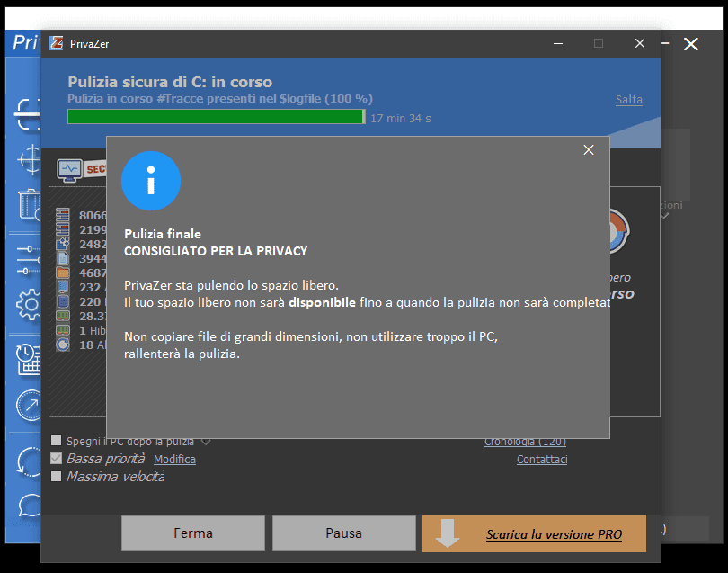Expand the dropdown arrow beside Spegni il PC
The height and width of the screenshot is (573, 728).
tap(206, 442)
